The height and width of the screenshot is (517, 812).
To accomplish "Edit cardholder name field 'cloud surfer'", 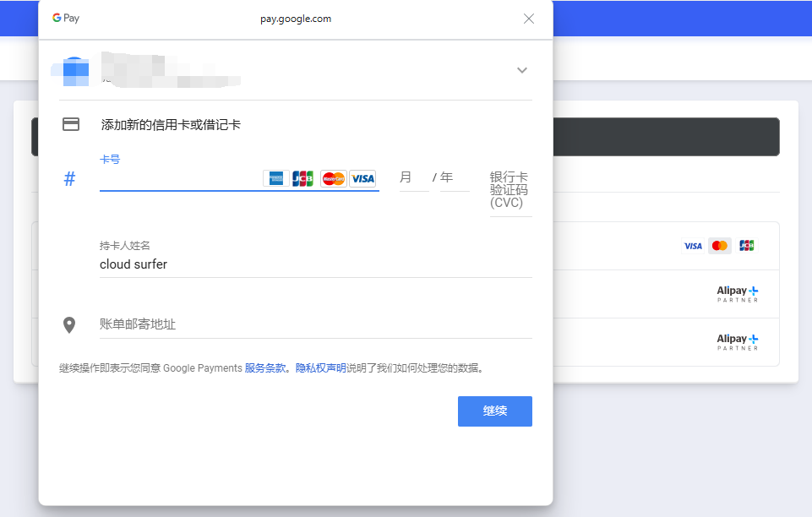I will click(316, 264).
